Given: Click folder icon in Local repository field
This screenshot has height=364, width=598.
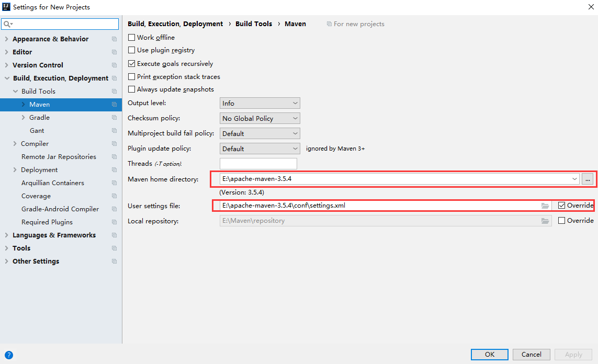Looking at the screenshot, I should pyautogui.click(x=545, y=221).
